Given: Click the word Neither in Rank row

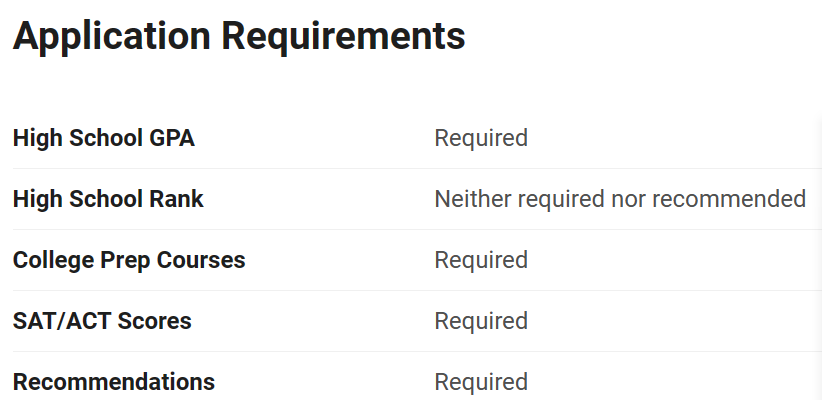Looking at the screenshot, I should [468, 199].
